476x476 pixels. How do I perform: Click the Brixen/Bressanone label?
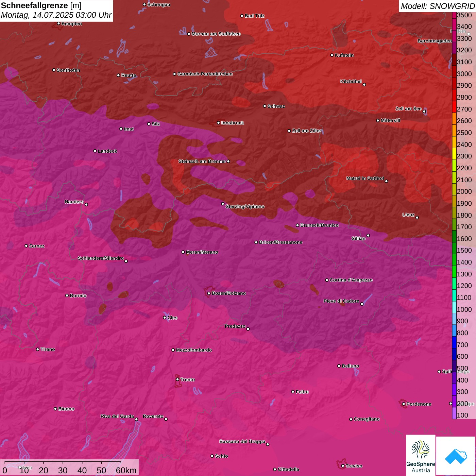[280, 242]
